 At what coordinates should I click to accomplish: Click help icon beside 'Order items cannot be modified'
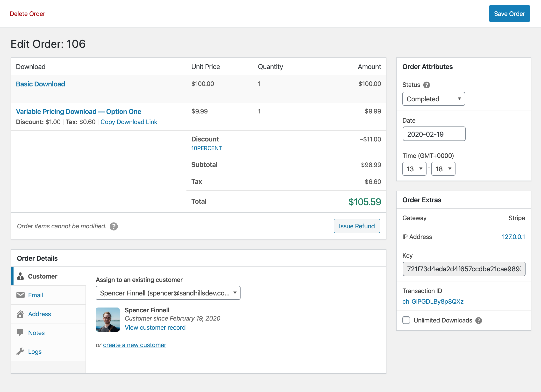coord(114,226)
